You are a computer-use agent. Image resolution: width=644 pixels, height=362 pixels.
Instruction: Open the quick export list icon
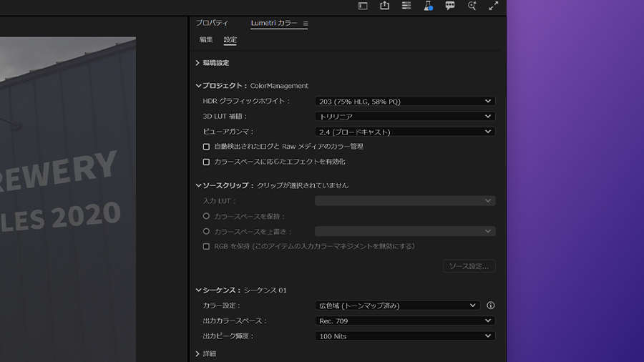click(x=406, y=5)
